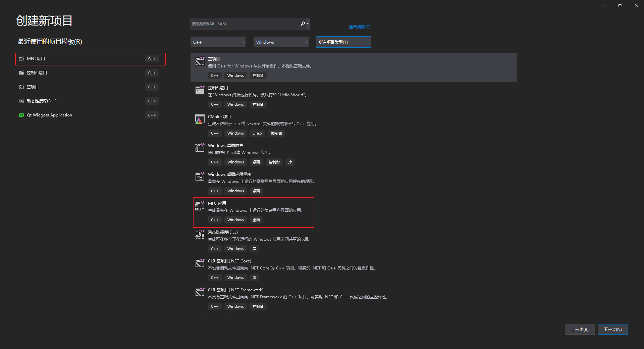
Task: Select the 空项目 template title in list
Action: point(214,59)
